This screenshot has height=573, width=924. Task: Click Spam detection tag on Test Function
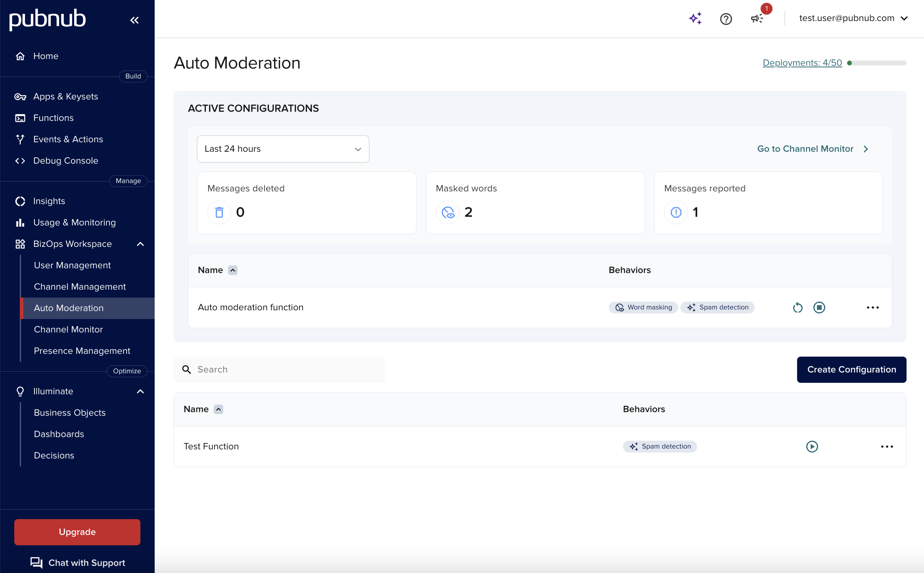660,447
